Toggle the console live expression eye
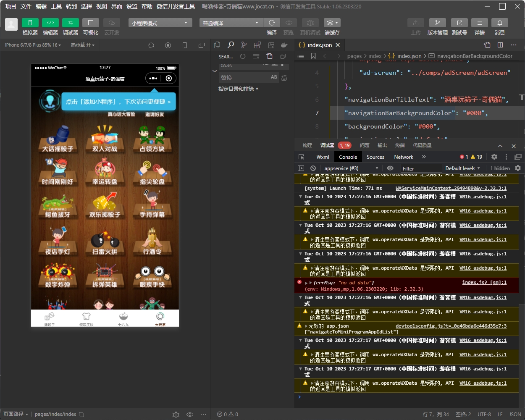Viewport: 525px width, 420px height. tap(390, 168)
